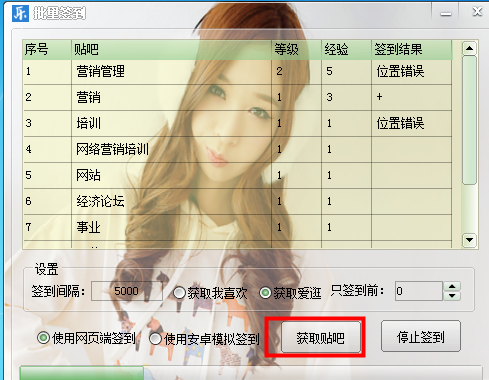Minimize the 批量签到 window
Screen dimensions: 489x380
[446, 13]
